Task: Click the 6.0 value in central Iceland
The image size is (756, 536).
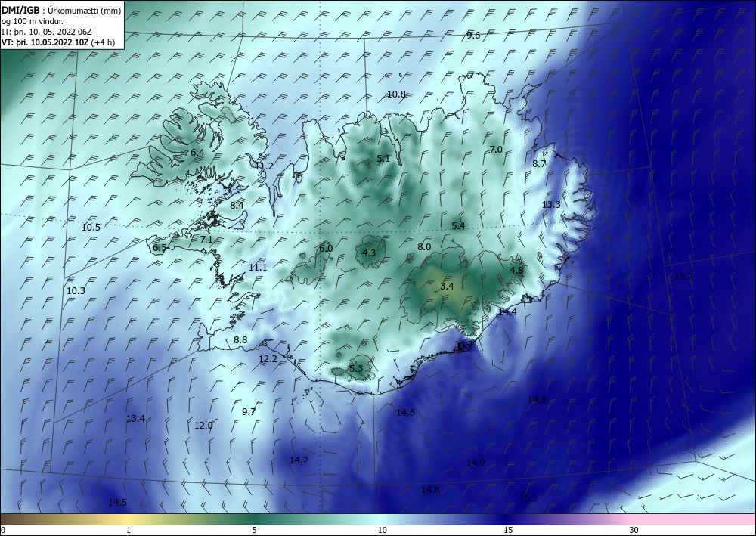Action: (x=326, y=249)
